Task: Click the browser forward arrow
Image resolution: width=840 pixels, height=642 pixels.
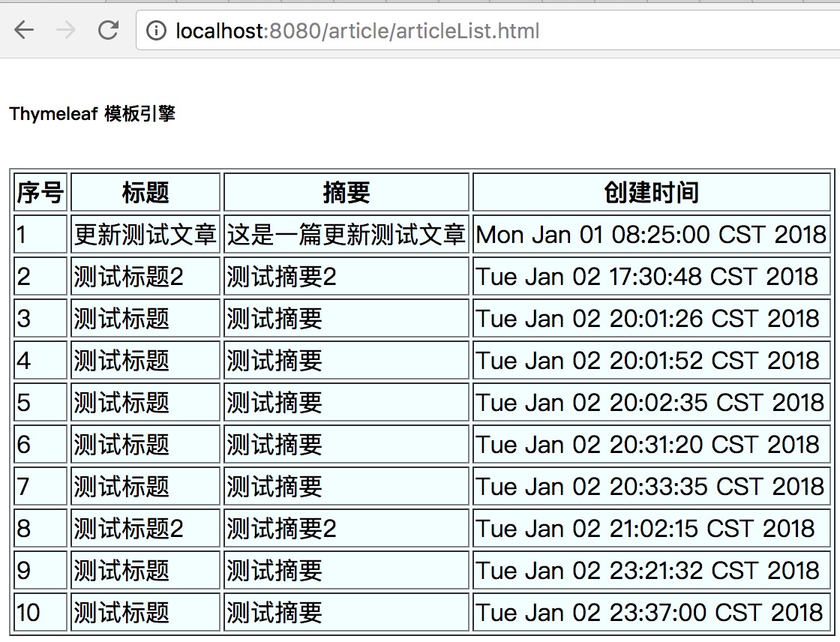Action: pyautogui.click(x=65, y=30)
